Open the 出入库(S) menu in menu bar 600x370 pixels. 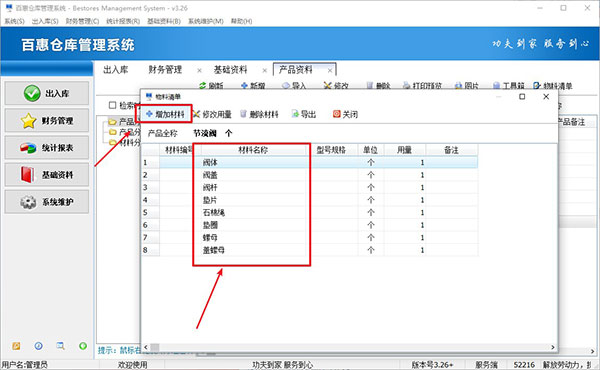coord(45,21)
